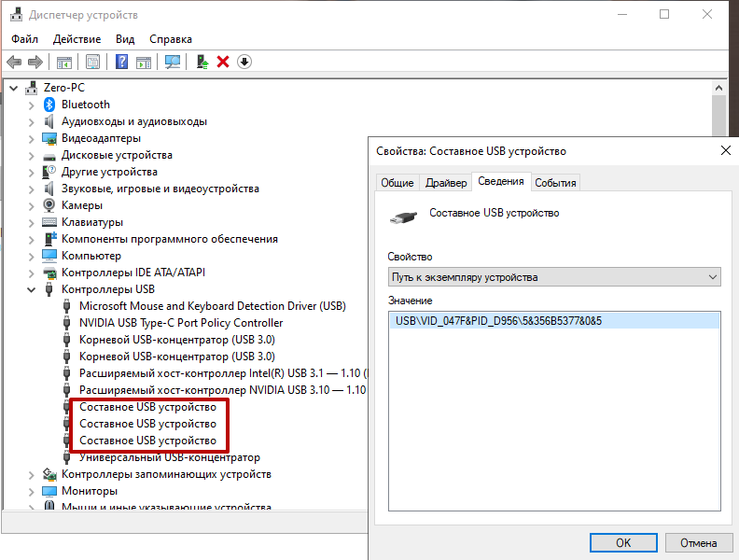The image size is (739, 560).
Task: Click the Bluetooth category icon
Action: coord(49,105)
